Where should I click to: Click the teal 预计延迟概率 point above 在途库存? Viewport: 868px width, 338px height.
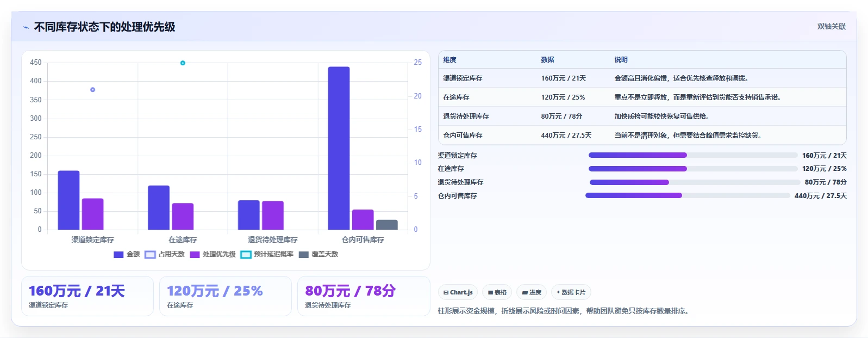[x=183, y=63]
